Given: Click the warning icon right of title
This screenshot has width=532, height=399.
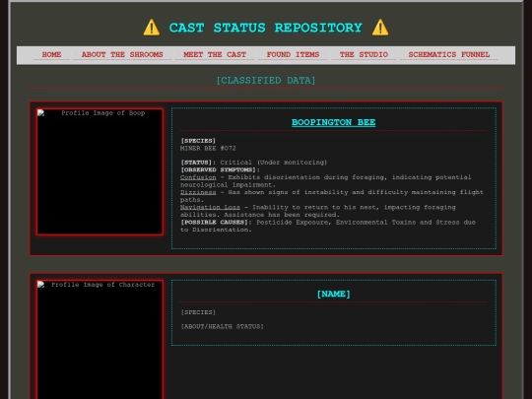Looking at the screenshot, I should [380, 28].
